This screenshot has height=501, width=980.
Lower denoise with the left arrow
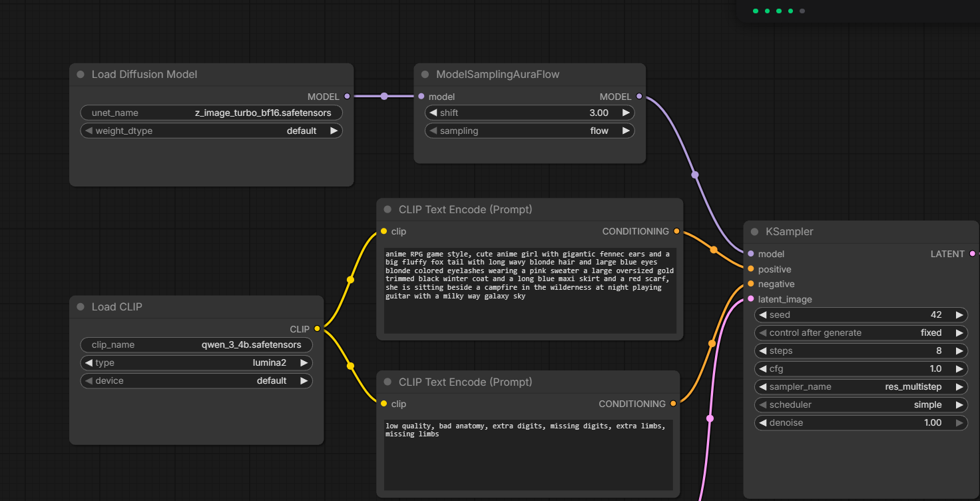(x=763, y=422)
